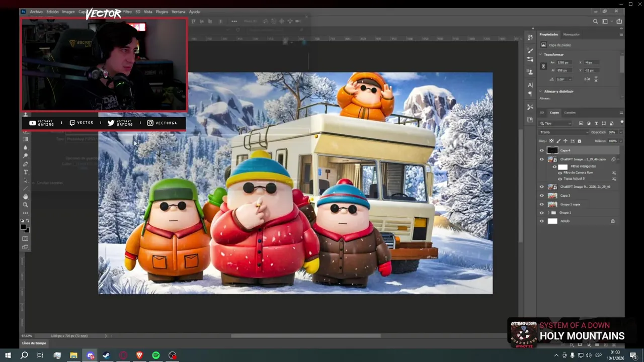Click the share document icon
644x362 pixels.
point(619,21)
